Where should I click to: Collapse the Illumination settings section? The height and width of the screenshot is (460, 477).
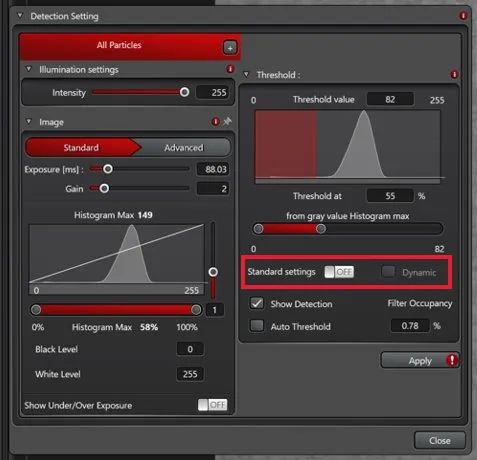coord(29,69)
